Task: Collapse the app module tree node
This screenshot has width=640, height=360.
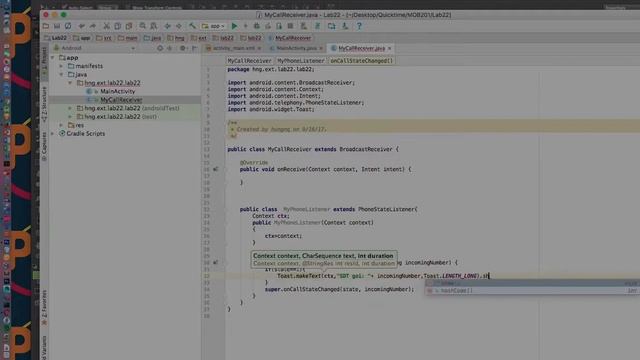Action: click(53, 58)
